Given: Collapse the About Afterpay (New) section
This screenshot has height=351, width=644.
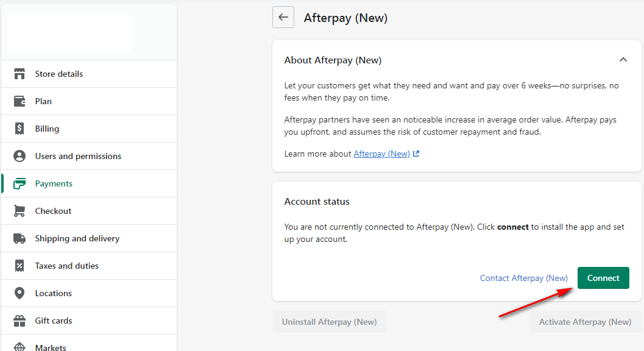Looking at the screenshot, I should [x=623, y=60].
